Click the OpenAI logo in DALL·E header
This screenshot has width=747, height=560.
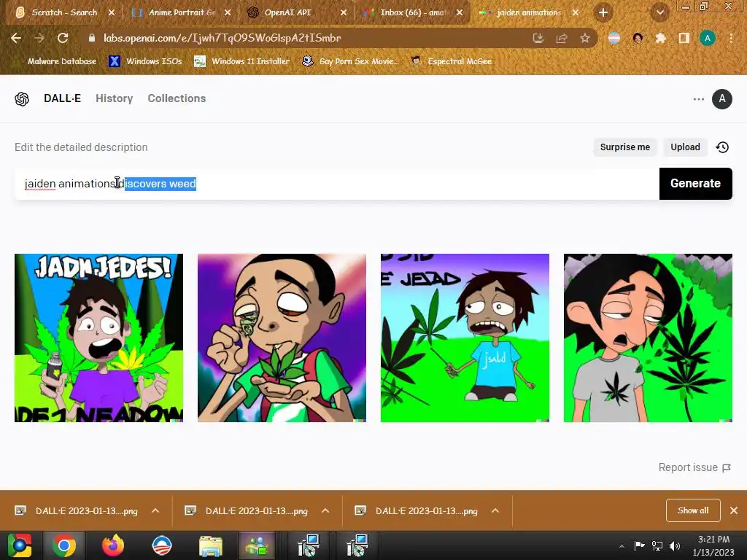21,99
